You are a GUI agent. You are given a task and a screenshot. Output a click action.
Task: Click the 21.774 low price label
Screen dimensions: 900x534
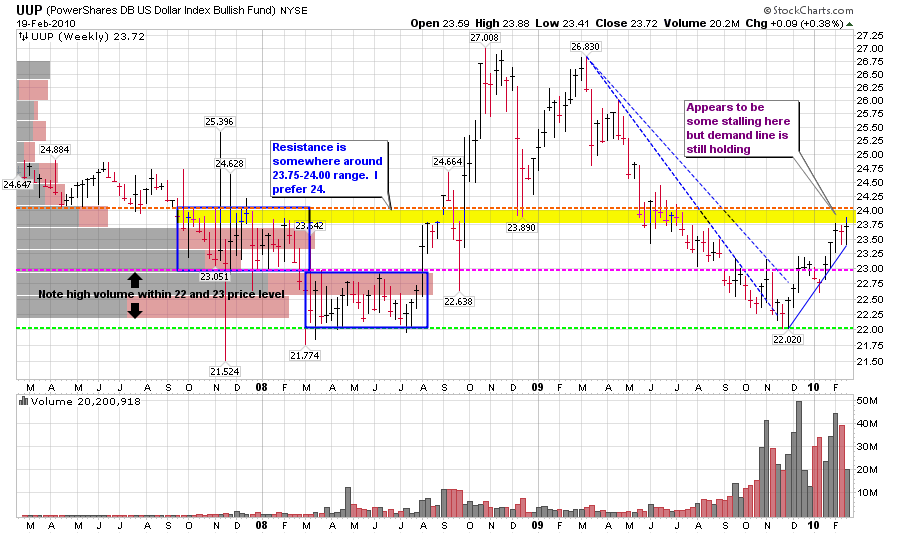pyautogui.click(x=305, y=355)
